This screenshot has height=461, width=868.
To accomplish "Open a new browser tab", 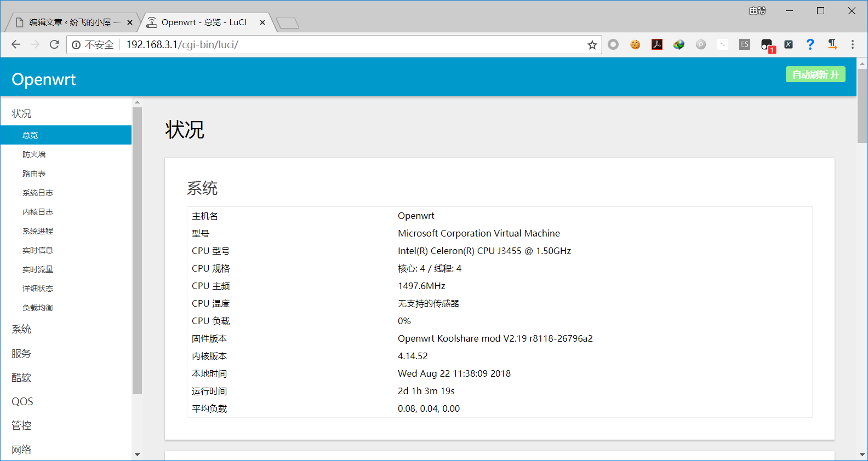I will click(288, 23).
